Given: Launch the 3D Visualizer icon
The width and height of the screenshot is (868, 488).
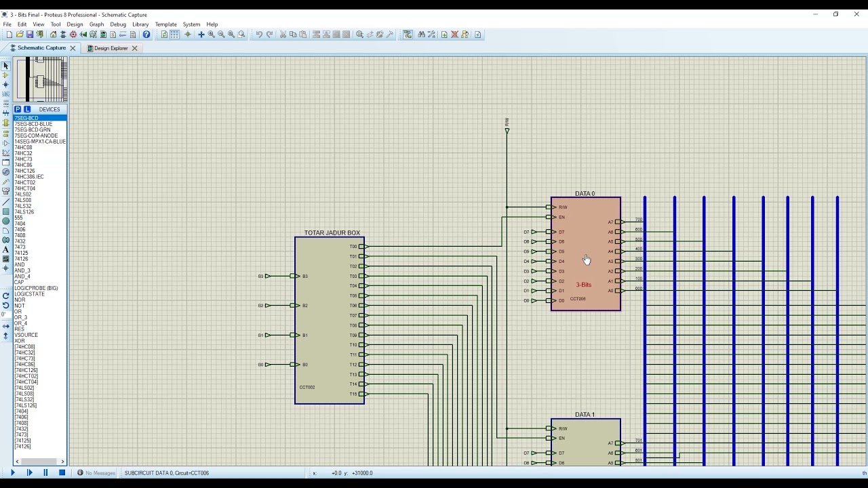Looking at the screenshot, I should coord(83,35).
